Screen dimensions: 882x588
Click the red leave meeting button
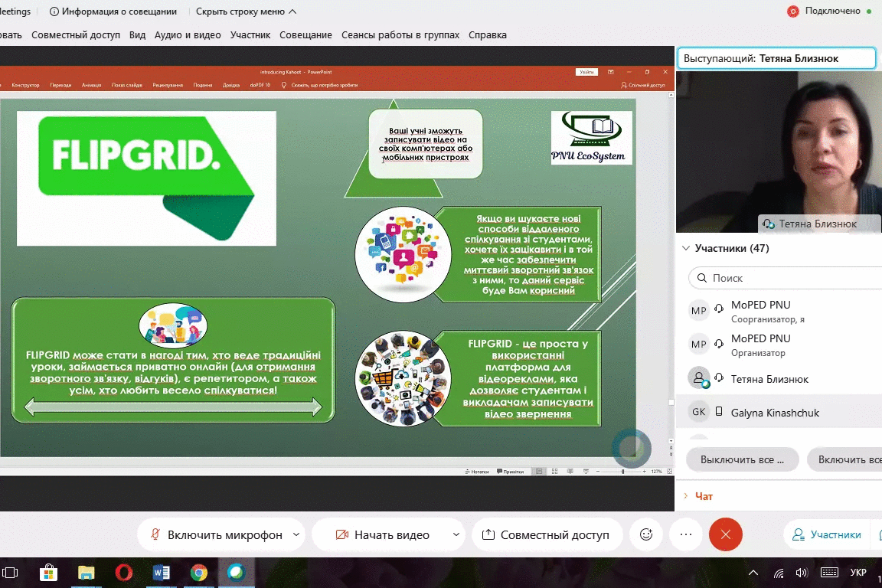pos(726,534)
